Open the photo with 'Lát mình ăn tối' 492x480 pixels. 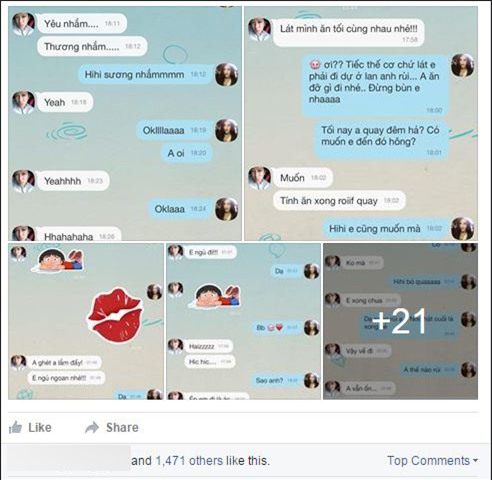pyautogui.click(x=361, y=123)
